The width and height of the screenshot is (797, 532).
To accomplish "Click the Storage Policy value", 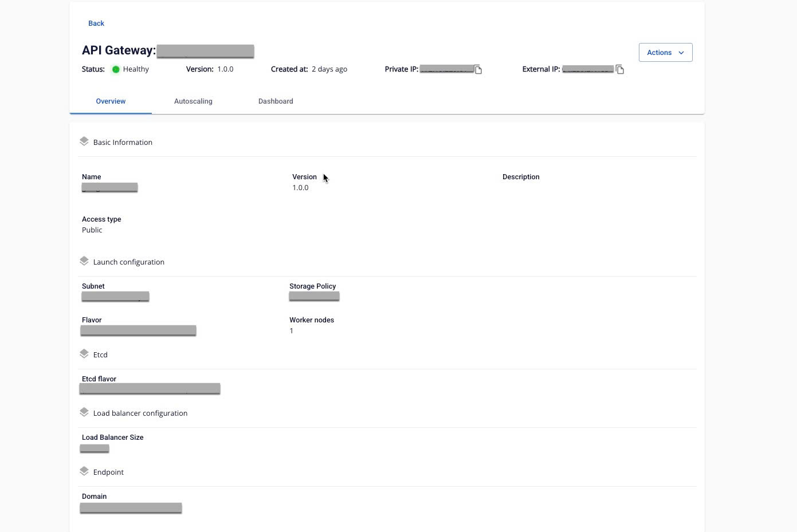I will tap(314, 297).
